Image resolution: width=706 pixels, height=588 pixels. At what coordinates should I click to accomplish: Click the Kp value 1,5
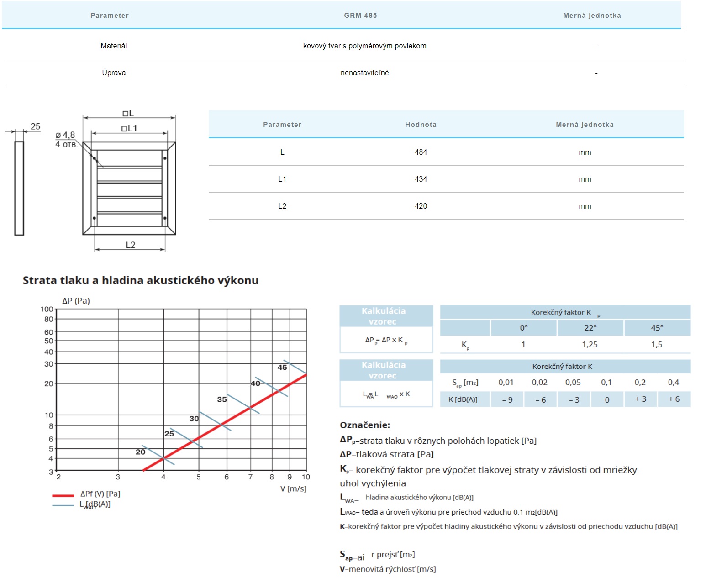(x=657, y=345)
